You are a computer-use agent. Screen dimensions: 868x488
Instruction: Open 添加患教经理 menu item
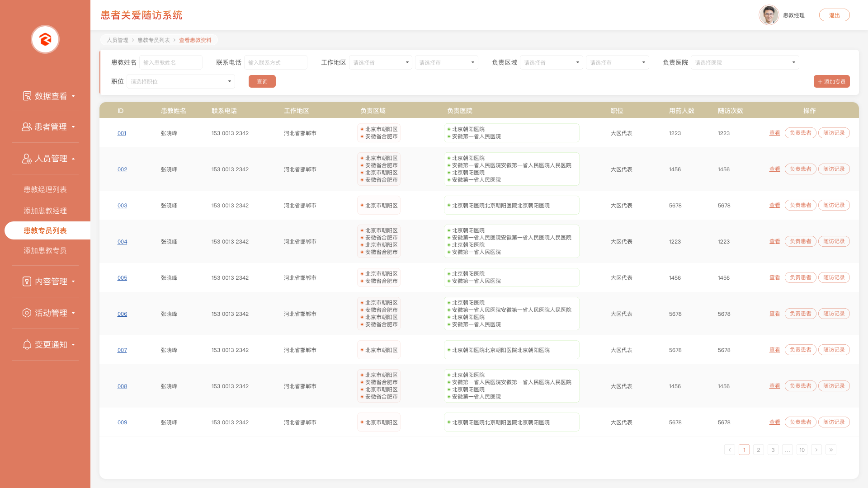[x=45, y=211]
